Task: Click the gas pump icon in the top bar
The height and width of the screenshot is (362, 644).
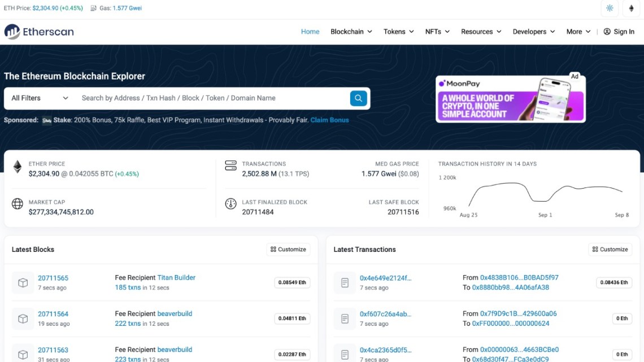Action: (x=94, y=8)
